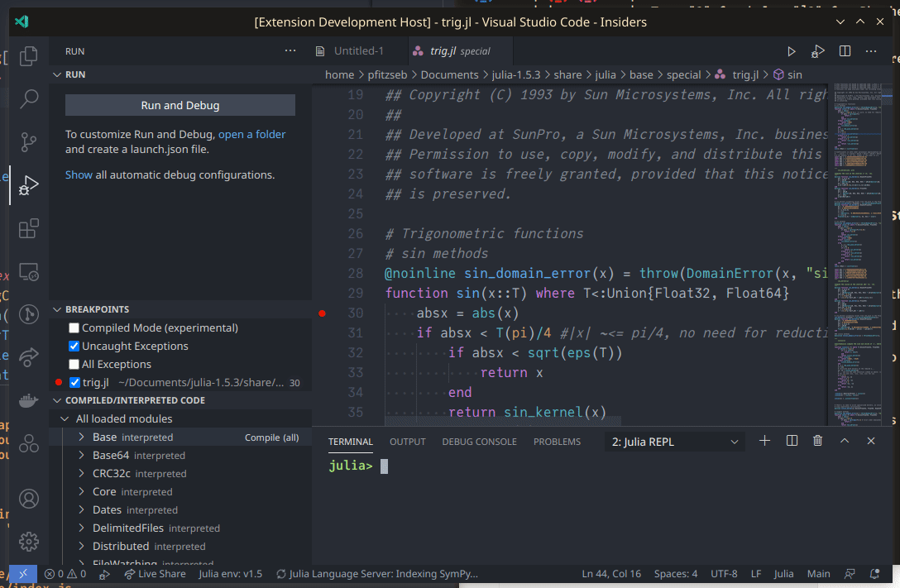The height and width of the screenshot is (588, 900).
Task: Switch to OUTPUT panel tab
Action: (408, 442)
